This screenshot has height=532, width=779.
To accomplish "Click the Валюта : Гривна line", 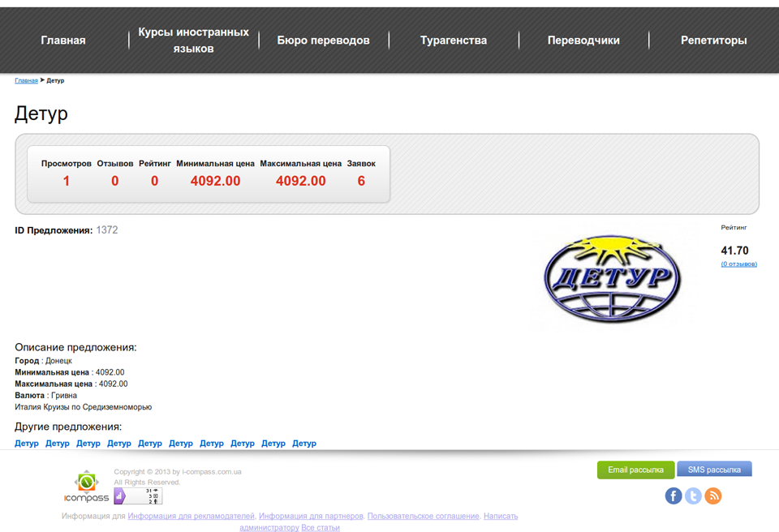I will pyautogui.click(x=45, y=396).
